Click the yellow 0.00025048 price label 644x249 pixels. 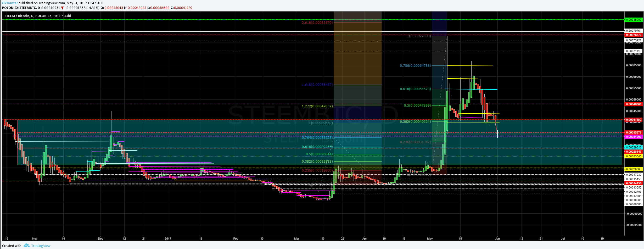click(634, 156)
